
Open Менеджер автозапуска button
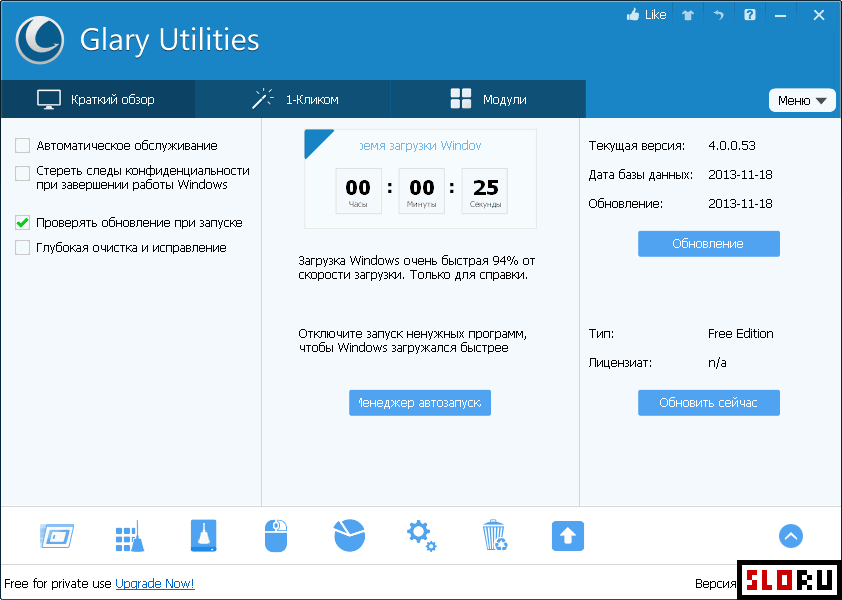click(x=420, y=403)
